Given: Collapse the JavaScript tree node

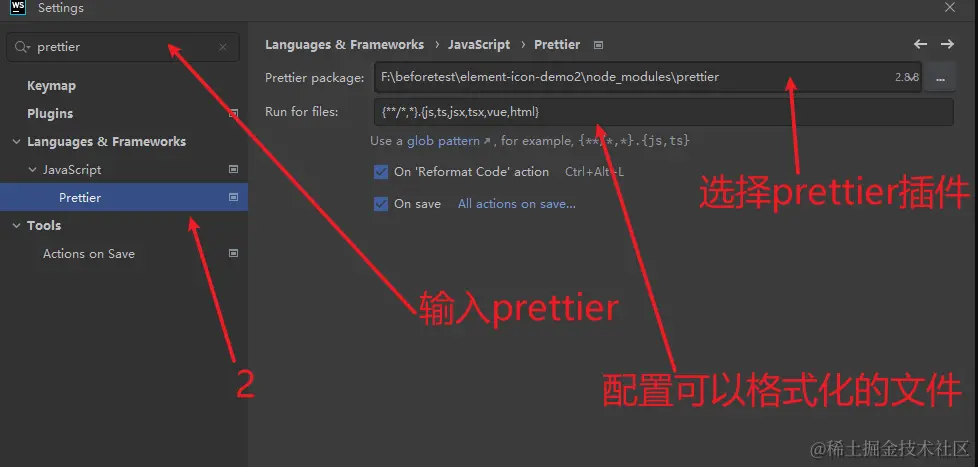Looking at the screenshot, I should 32,170.
